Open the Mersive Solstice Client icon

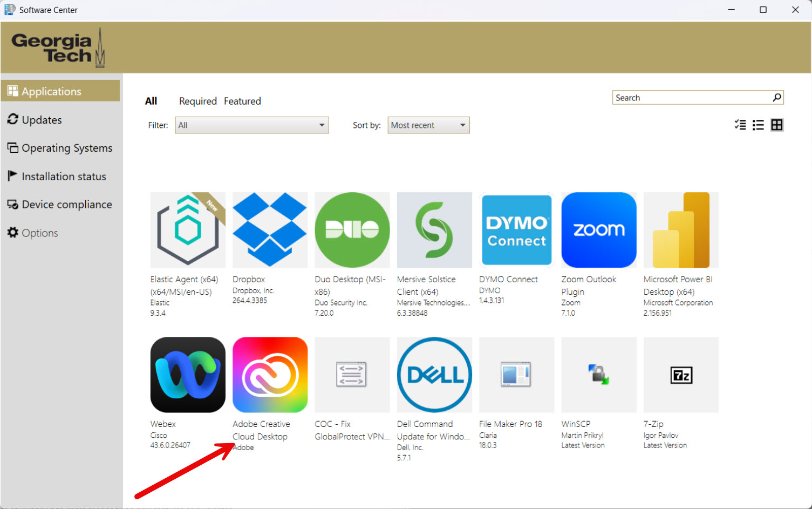434,230
